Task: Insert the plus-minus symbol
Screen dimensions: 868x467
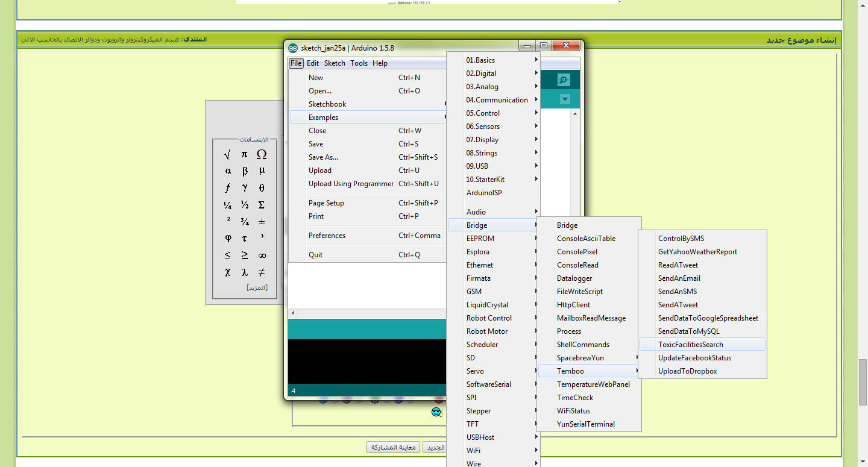Action: (262, 222)
